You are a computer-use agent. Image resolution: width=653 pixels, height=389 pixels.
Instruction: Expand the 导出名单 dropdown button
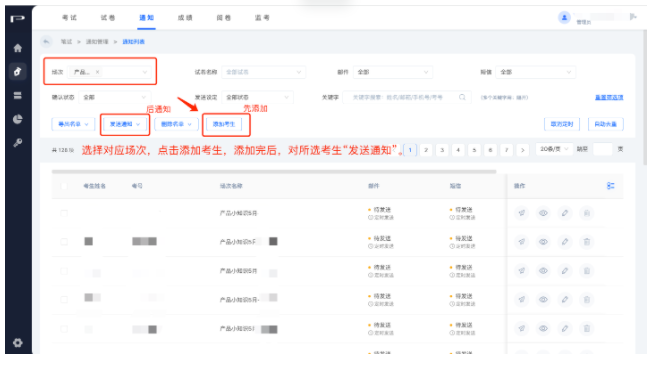[x=73, y=124]
